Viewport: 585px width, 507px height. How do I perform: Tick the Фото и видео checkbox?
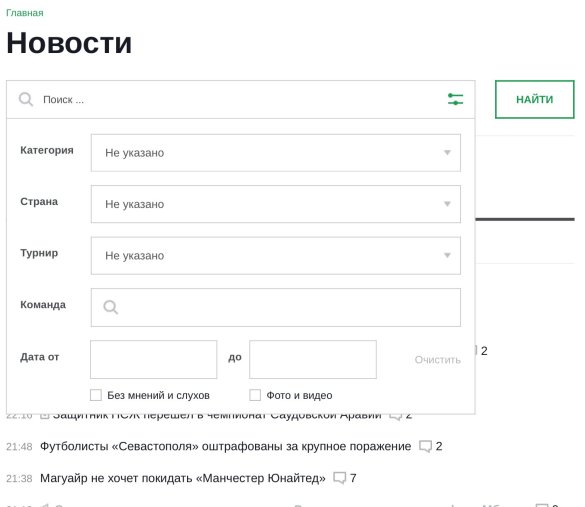pos(255,395)
